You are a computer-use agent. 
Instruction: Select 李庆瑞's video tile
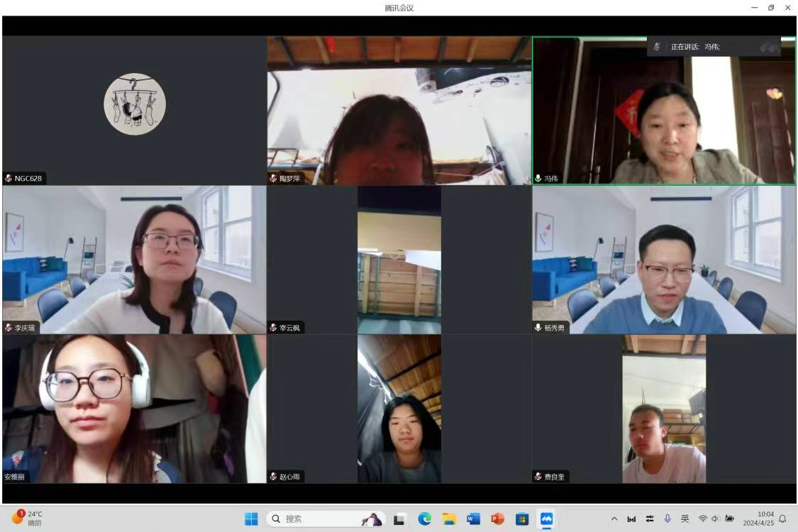[x=134, y=259]
